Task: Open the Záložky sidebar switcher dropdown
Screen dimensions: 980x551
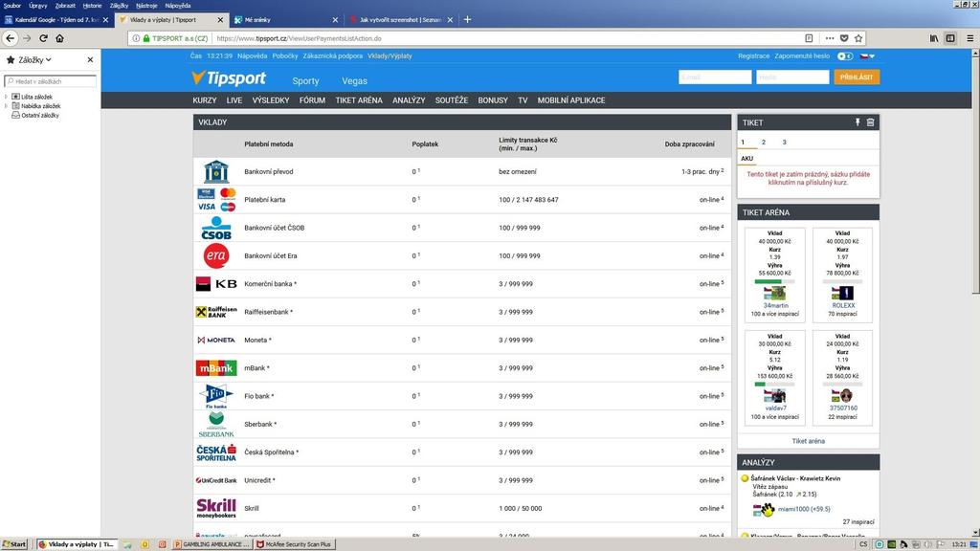Action: pos(34,60)
